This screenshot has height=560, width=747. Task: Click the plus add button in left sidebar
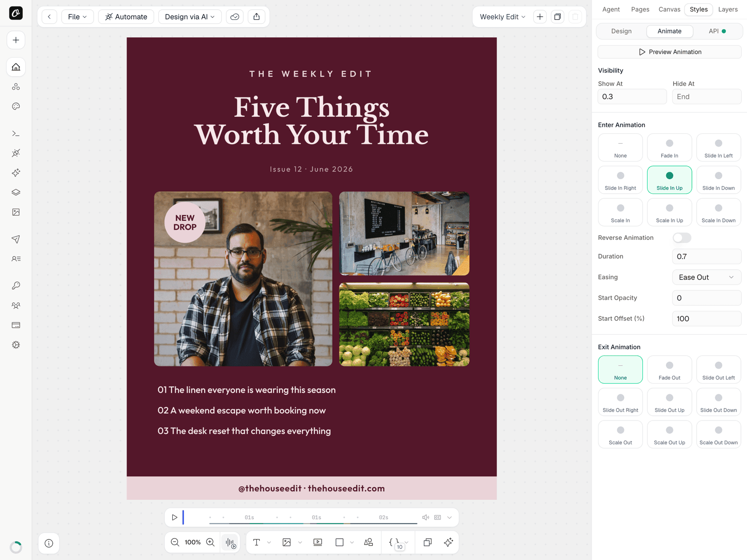coord(16,40)
